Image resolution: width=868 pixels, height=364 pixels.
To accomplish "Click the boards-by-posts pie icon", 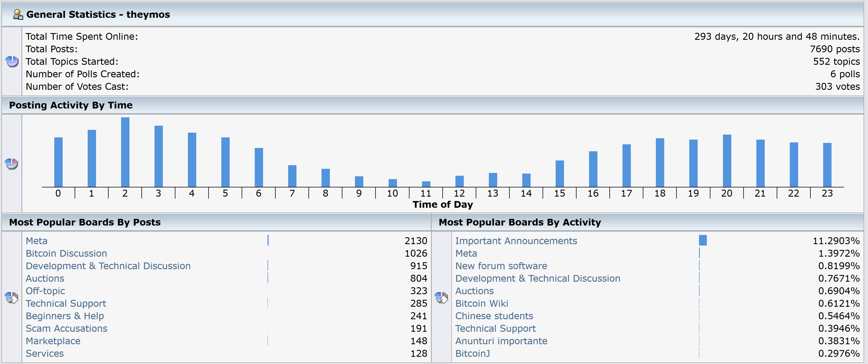I will coord(12,298).
